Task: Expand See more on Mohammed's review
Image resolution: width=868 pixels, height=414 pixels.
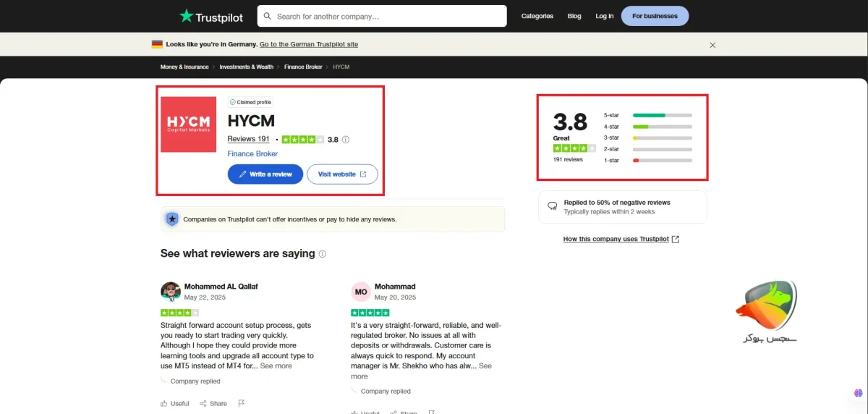Action: tap(276, 366)
